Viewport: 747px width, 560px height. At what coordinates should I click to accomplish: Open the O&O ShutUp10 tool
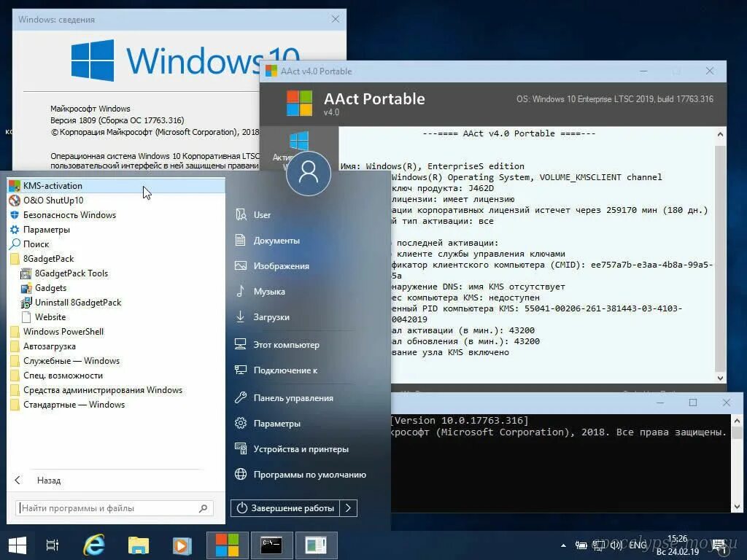tap(52, 200)
